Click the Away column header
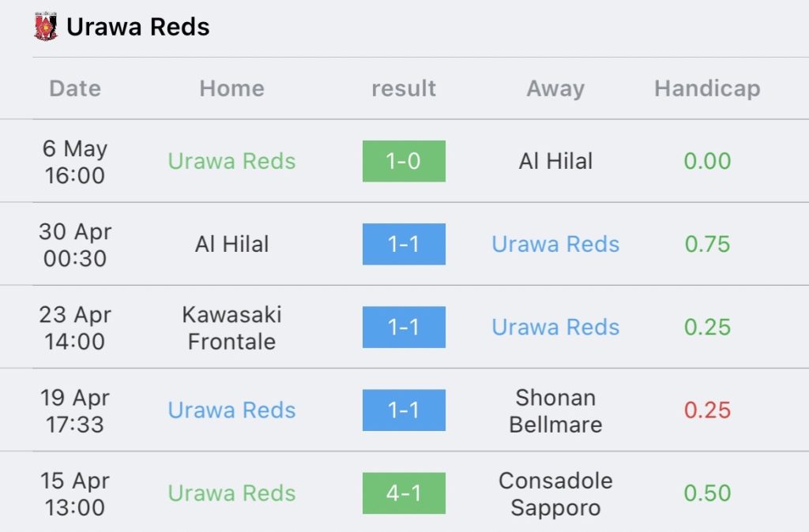Image resolution: width=809 pixels, height=532 pixels. (x=555, y=89)
